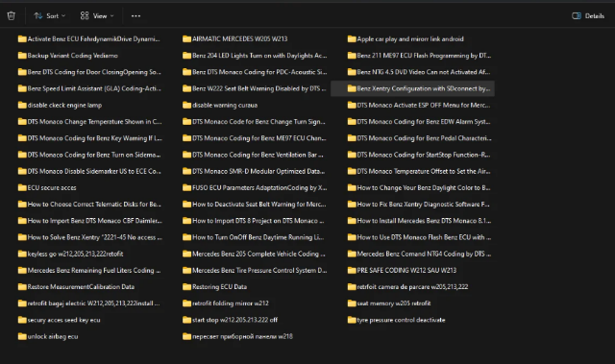Select folder icon for unlock airbag ecu

click(22, 336)
